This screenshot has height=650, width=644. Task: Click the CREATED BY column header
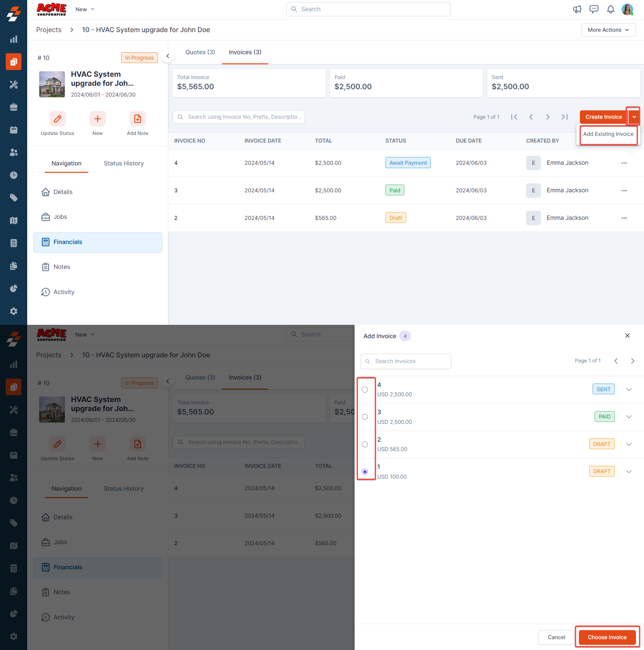[543, 141]
